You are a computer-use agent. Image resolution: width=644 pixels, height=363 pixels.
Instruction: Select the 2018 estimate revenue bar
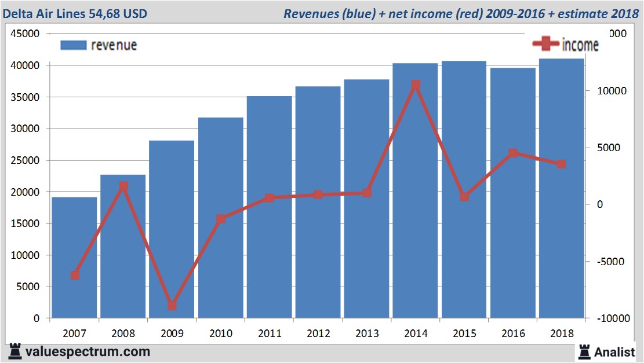pos(562,188)
